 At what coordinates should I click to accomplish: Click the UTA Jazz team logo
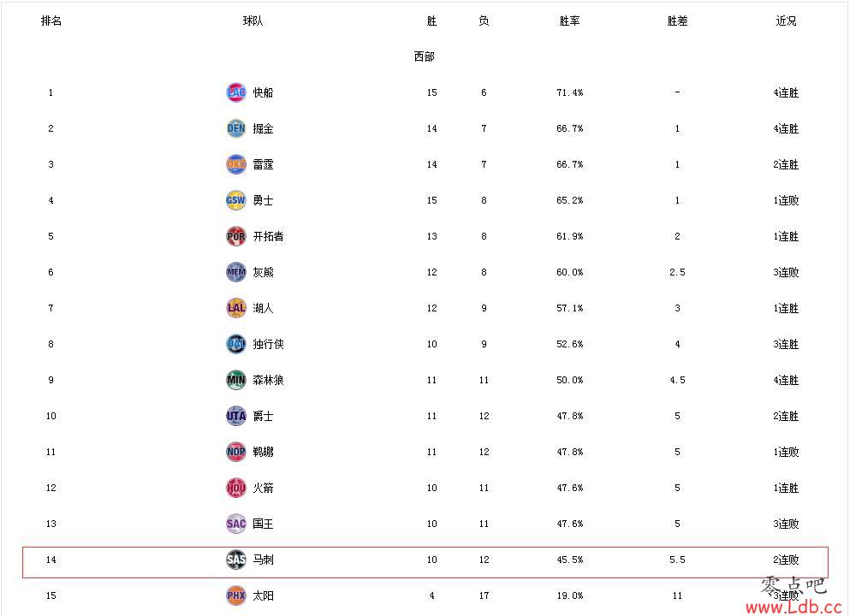235,416
